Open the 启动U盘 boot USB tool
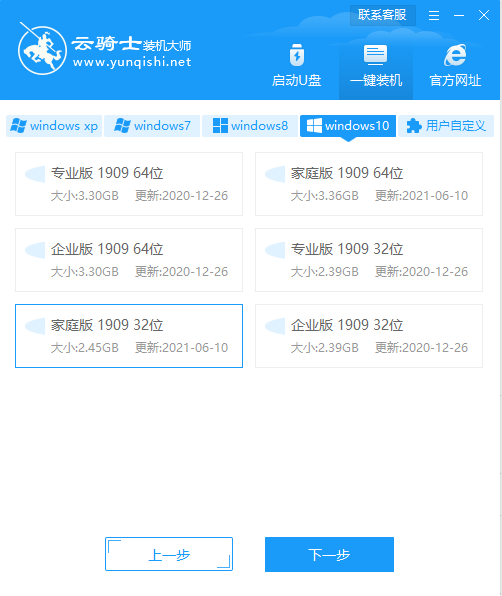This screenshot has width=502, height=596. [296, 66]
